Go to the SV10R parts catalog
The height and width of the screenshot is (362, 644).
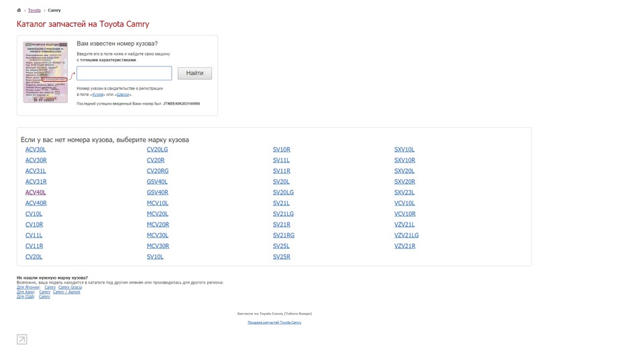tap(282, 149)
